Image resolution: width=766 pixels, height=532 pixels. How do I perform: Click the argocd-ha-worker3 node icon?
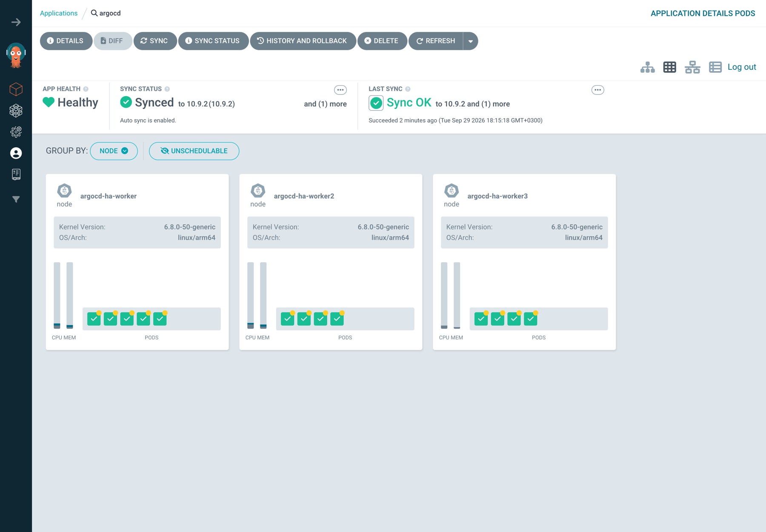[x=452, y=191]
